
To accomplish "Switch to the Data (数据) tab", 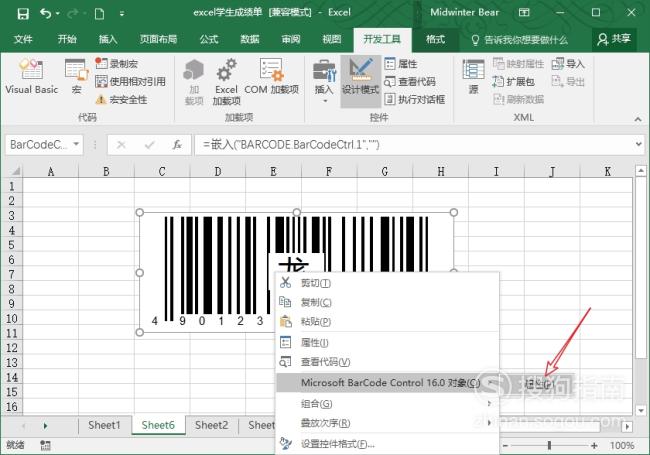I will [x=250, y=39].
